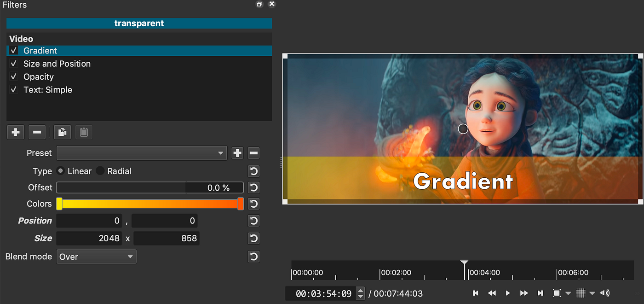Select the Text: Simple filter row
Image resolution: width=644 pixels, height=304 pixels.
coord(139,89)
